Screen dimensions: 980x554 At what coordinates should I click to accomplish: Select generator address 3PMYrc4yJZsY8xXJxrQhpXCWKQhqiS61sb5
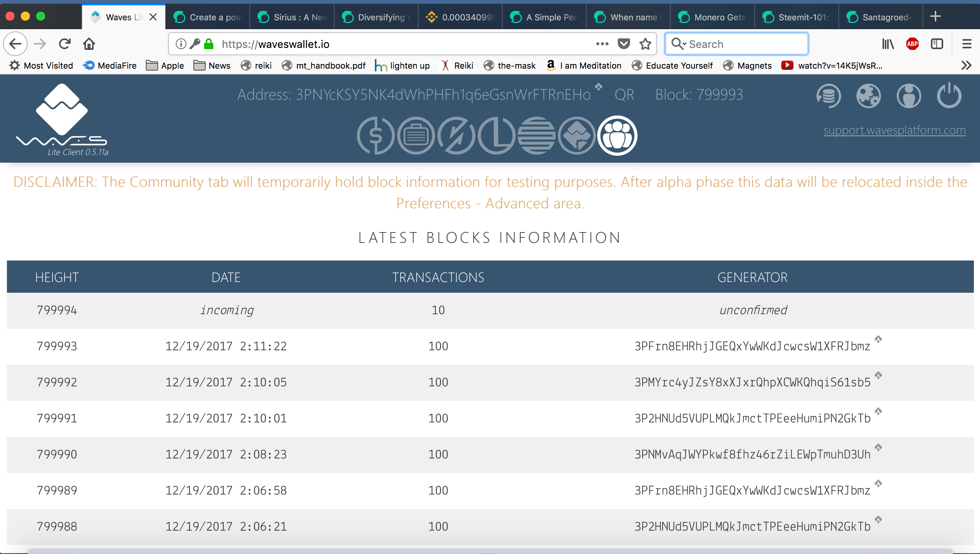pyautogui.click(x=752, y=383)
